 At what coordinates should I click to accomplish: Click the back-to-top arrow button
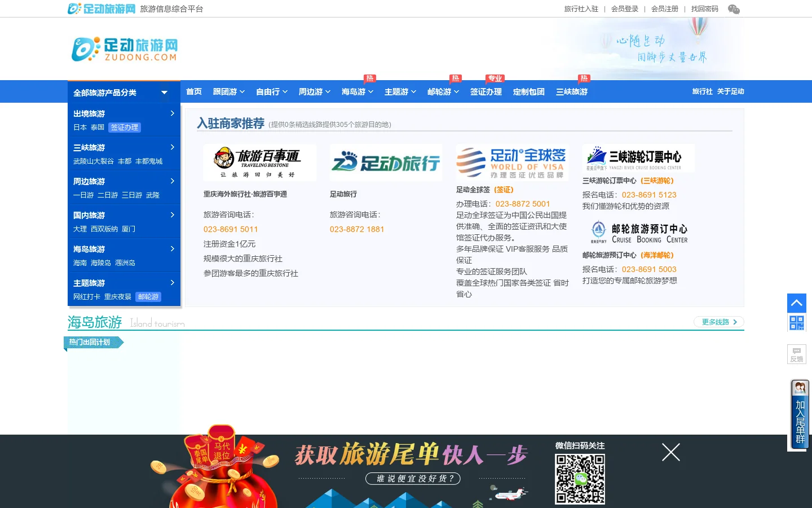point(797,303)
